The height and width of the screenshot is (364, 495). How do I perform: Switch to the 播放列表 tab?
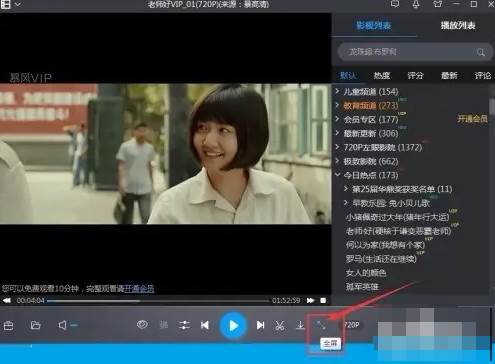[x=458, y=25]
